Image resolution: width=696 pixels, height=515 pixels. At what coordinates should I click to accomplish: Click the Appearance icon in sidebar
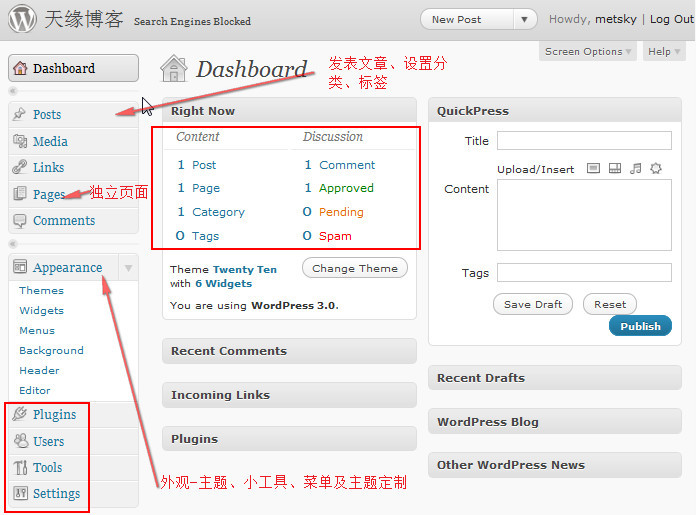[x=20, y=267]
